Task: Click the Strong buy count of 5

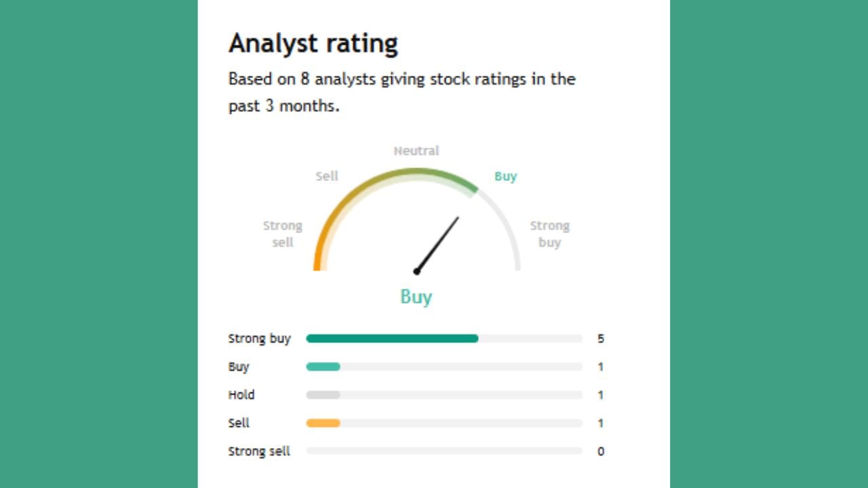Action: click(601, 338)
